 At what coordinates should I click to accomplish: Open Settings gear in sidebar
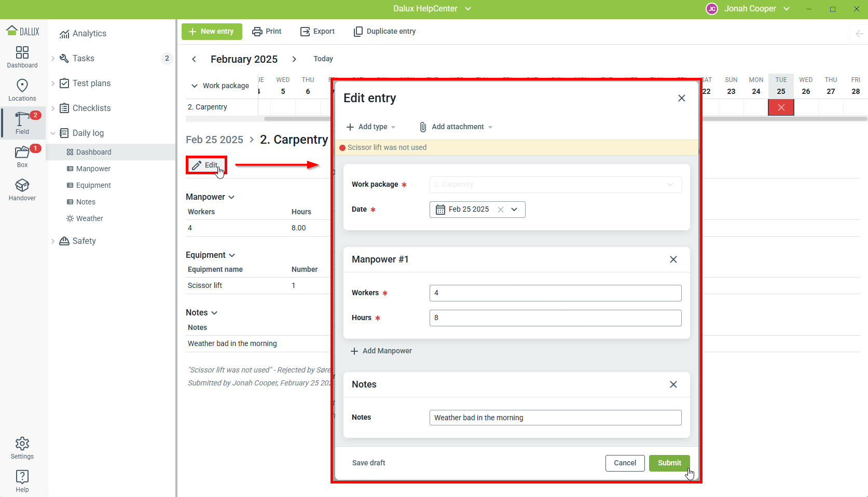22,448
